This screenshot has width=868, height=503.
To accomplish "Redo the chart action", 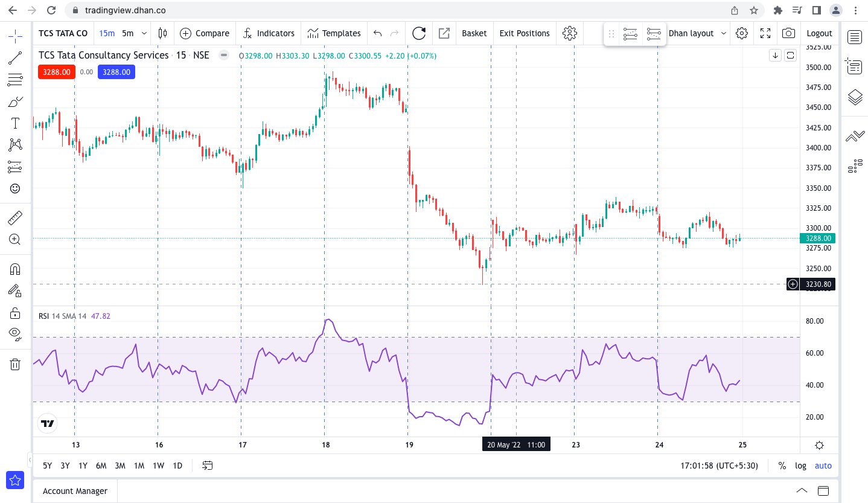I will pos(395,33).
